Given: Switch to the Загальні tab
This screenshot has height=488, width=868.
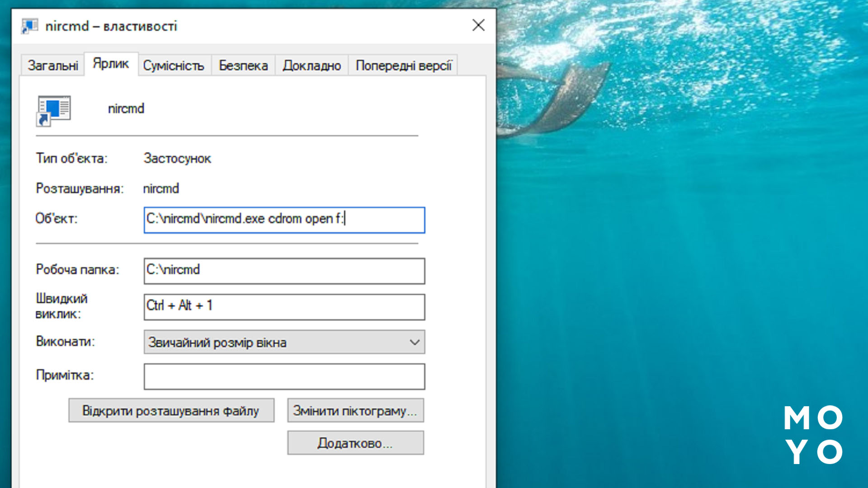Looking at the screenshot, I should click(53, 66).
